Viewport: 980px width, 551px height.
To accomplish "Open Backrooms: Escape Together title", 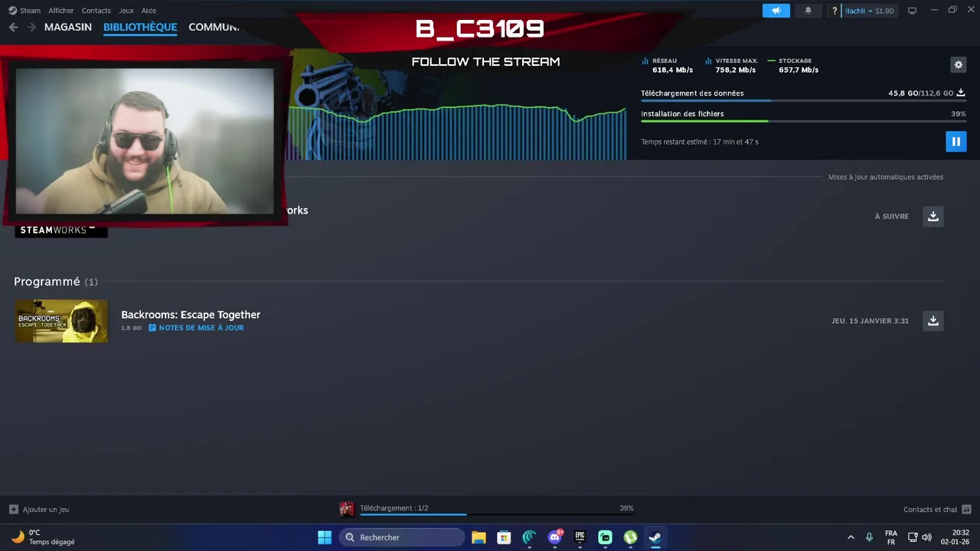I will click(191, 315).
